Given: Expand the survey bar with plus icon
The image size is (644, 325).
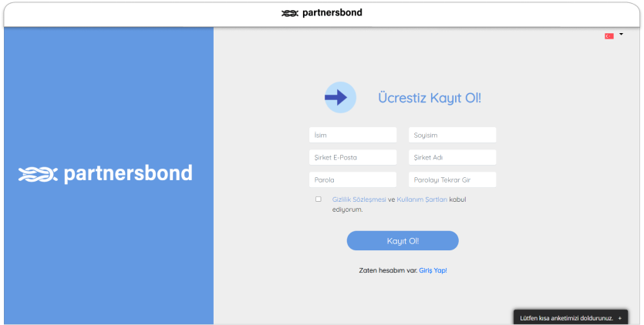Looking at the screenshot, I should [619, 317].
